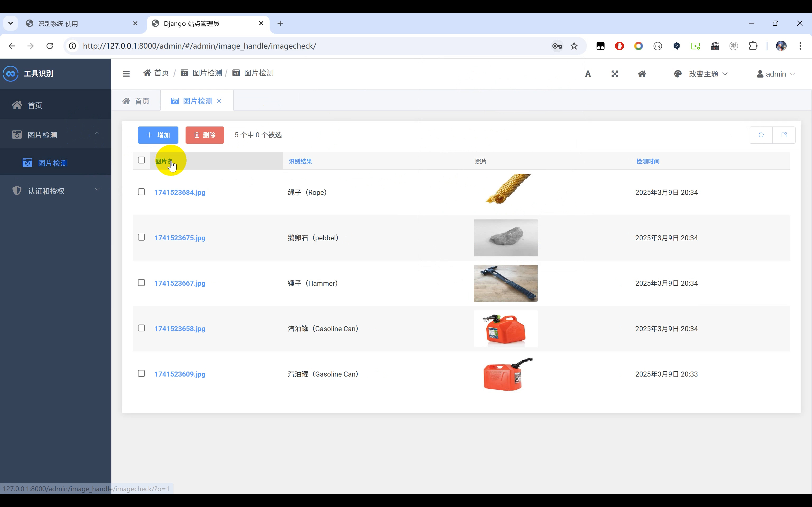Click the hamburger menu collapse icon
The height and width of the screenshot is (507, 812).
126,74
